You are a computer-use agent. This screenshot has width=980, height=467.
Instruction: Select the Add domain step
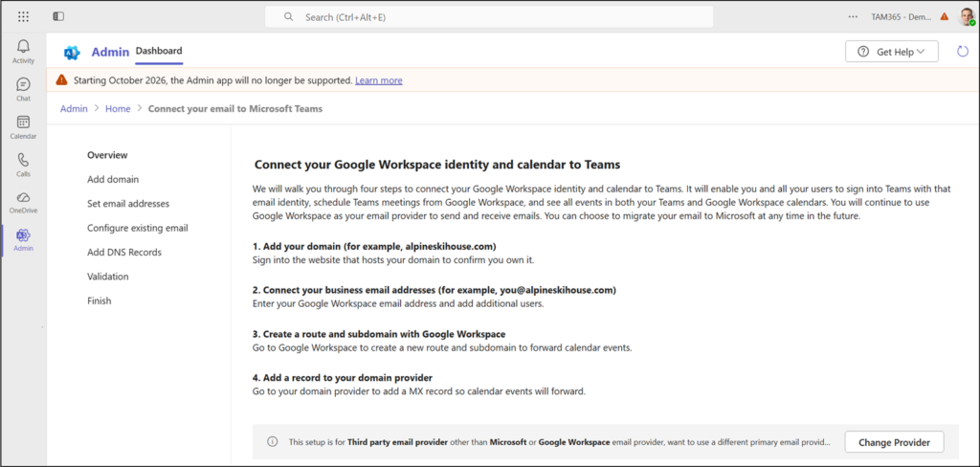pyautogui.click(x=113, y=179)
